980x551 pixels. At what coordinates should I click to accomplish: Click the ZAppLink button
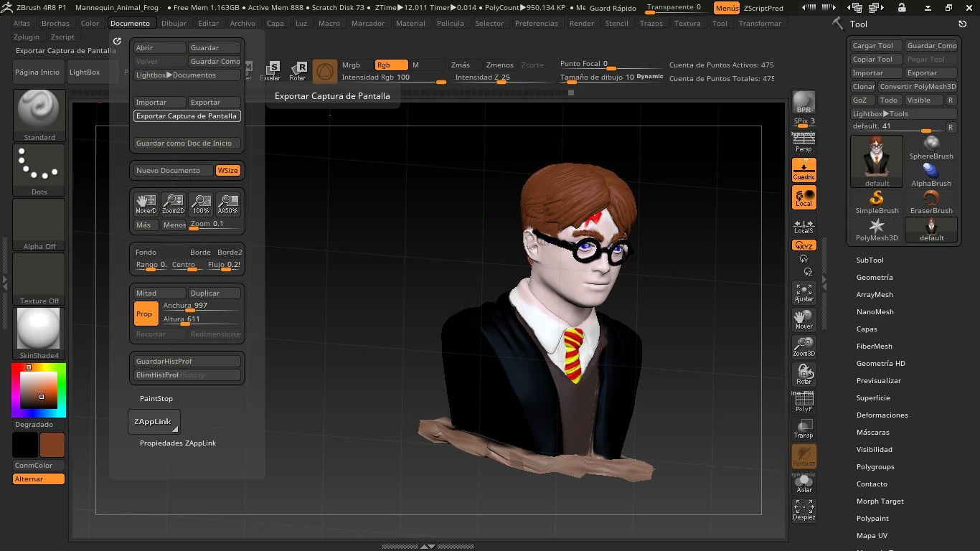tap(154, 422)
